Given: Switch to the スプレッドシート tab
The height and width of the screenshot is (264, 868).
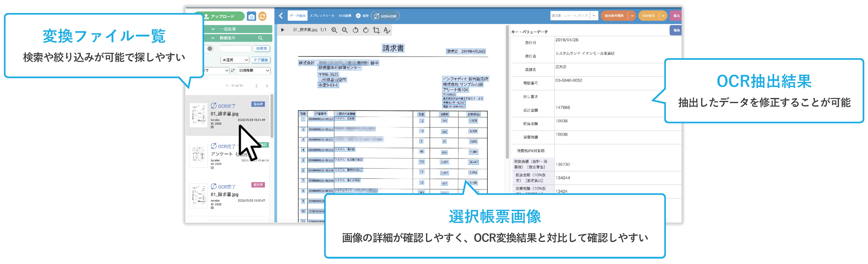Looking at the screenshot, I should (x=322, y=16).
